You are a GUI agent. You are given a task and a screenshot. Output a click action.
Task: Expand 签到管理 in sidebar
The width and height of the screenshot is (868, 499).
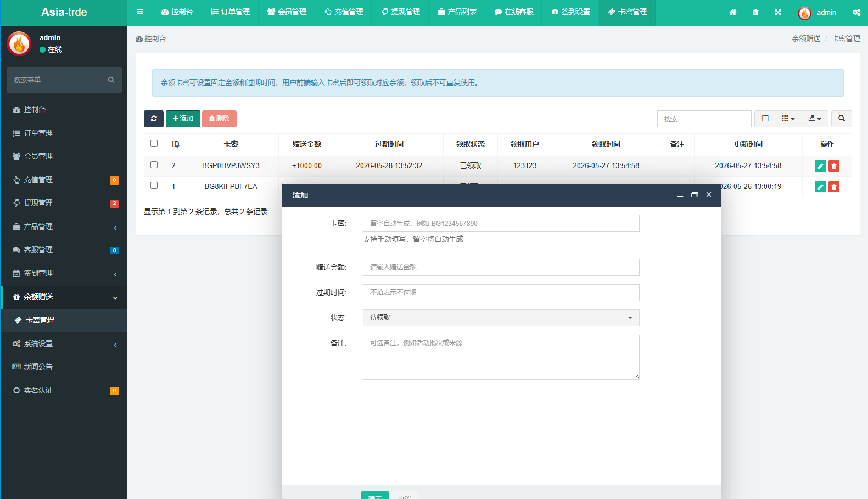pyautogui.click(x=64, y=273)
